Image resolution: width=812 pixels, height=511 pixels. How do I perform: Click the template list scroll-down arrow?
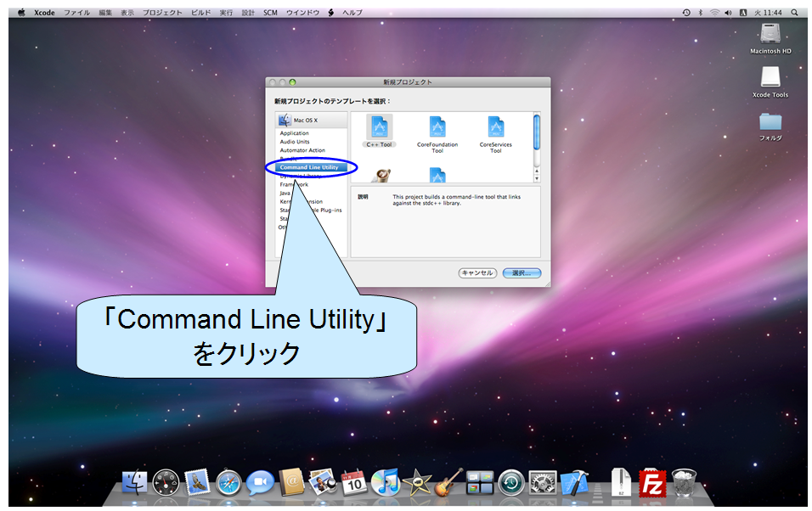click(537, 178)
